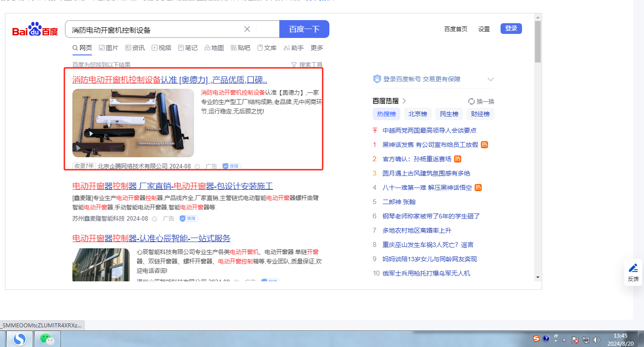The width and height of the screenshot is (644, 347).
Task: Click the Baidu page vertical scrollbar thumb
Action: point(538,42)
